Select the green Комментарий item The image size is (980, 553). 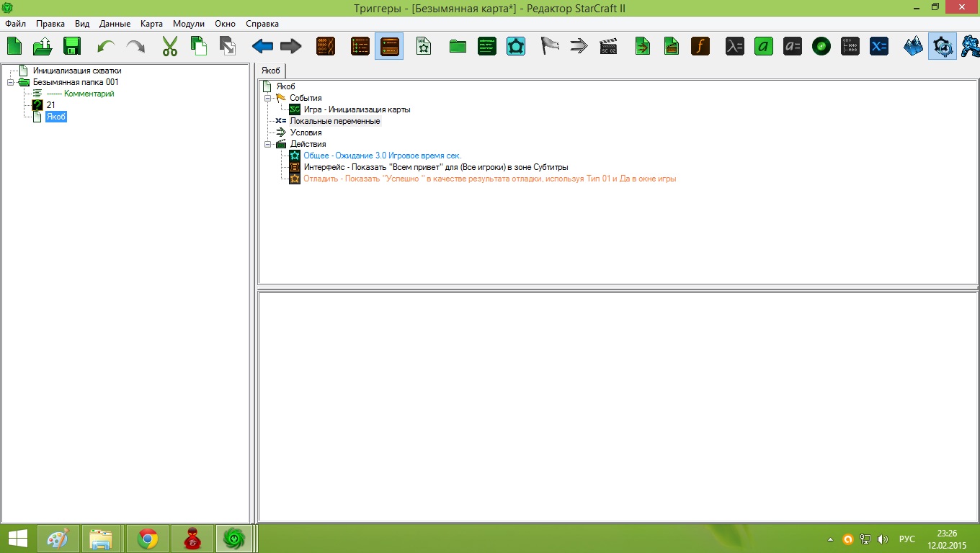point(81,94)
